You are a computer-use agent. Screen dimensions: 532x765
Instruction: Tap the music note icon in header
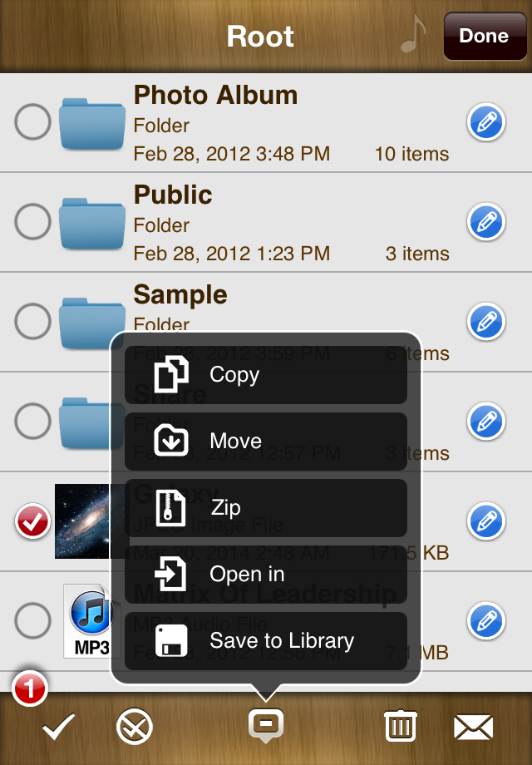pos(413,33)
